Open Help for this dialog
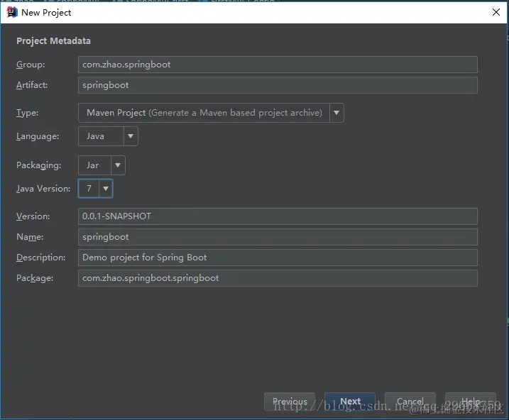The width and height of the screenshot is (509, 420). (x=471, y=402)
